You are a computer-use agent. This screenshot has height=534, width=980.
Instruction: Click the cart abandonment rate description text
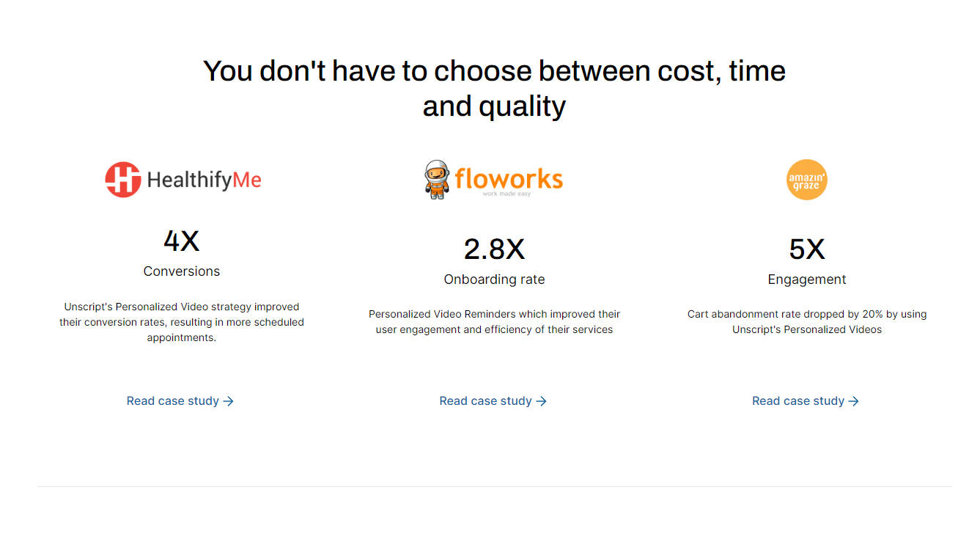[806, 322]
